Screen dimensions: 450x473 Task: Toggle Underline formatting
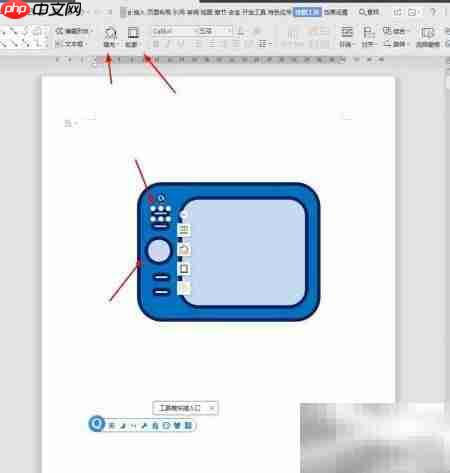(180, 44)
